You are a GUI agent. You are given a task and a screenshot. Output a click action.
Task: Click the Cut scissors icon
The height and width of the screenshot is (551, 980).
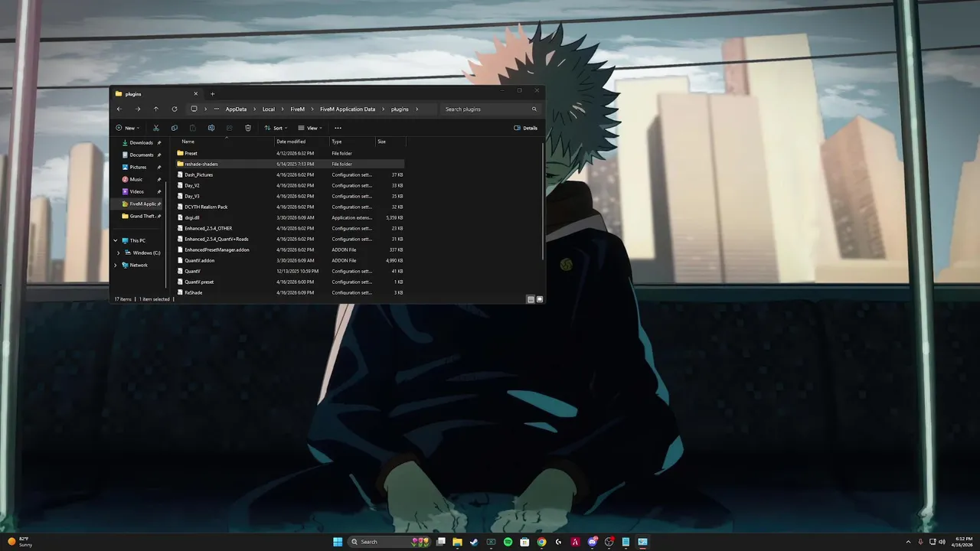click(x=156, y=128)
